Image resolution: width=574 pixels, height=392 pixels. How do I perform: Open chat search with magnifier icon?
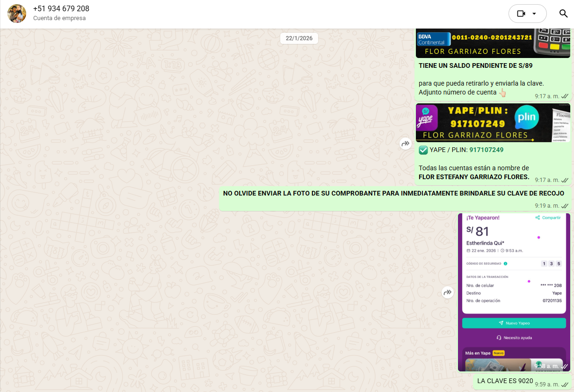[x=563, y=14]
